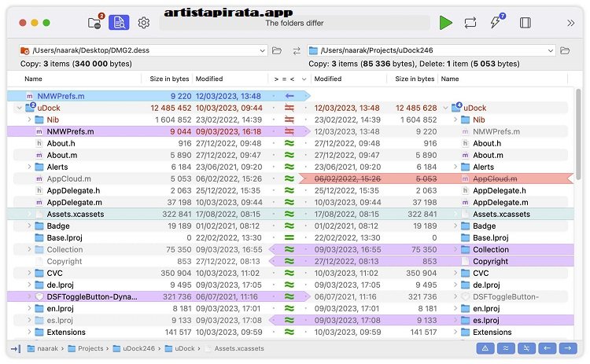Sort by right Modified column header

[x=328, y=79]
